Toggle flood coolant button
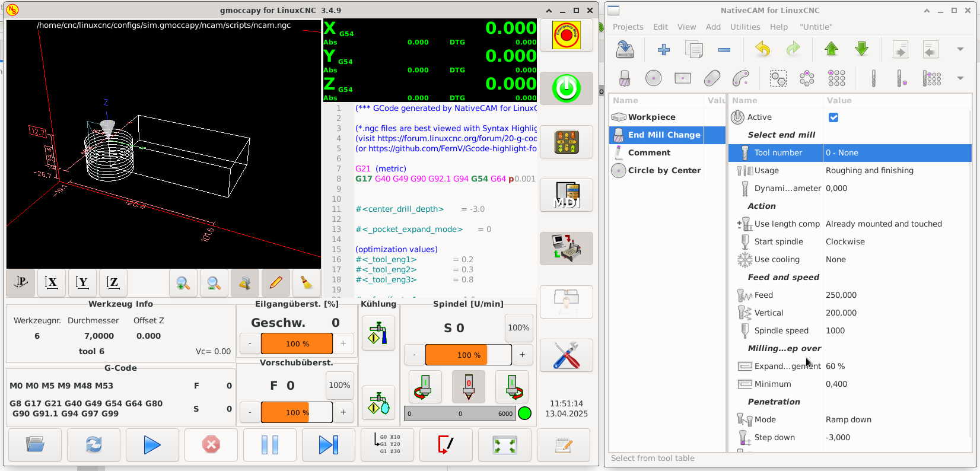Image resolution: width=980 pixels, height=471 pixels. click(378, 333)
